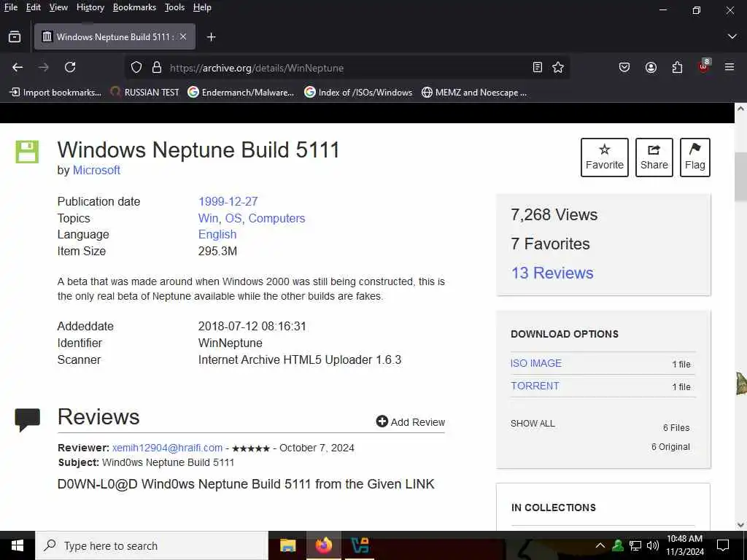Open the Edit menu
This screenshot has width=747, height=560.
34,7
